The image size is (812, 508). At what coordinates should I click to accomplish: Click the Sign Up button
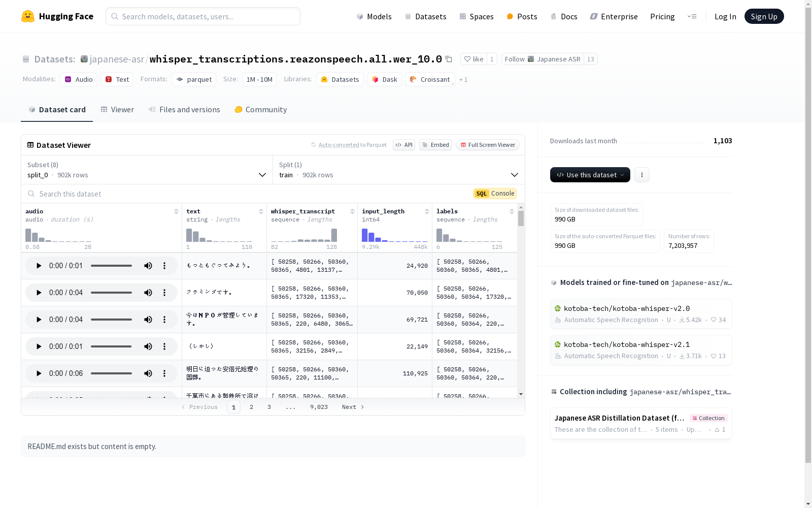tap(764, 16)
